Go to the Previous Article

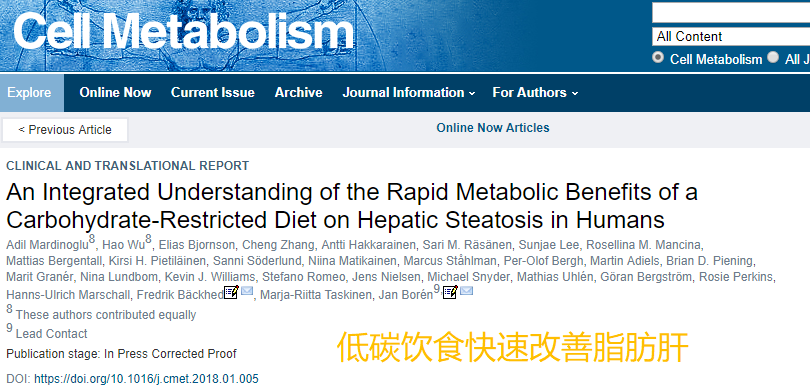pos(65,130)
